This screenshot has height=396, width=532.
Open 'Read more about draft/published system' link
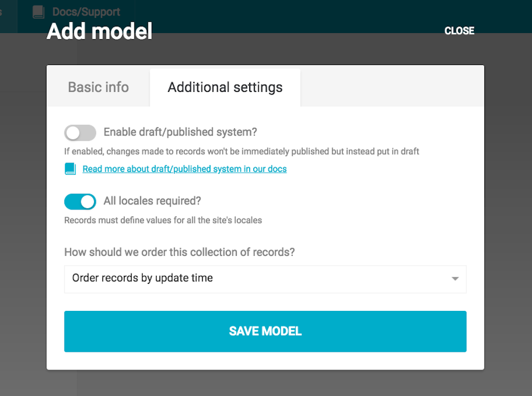click(x=185, y=169)
